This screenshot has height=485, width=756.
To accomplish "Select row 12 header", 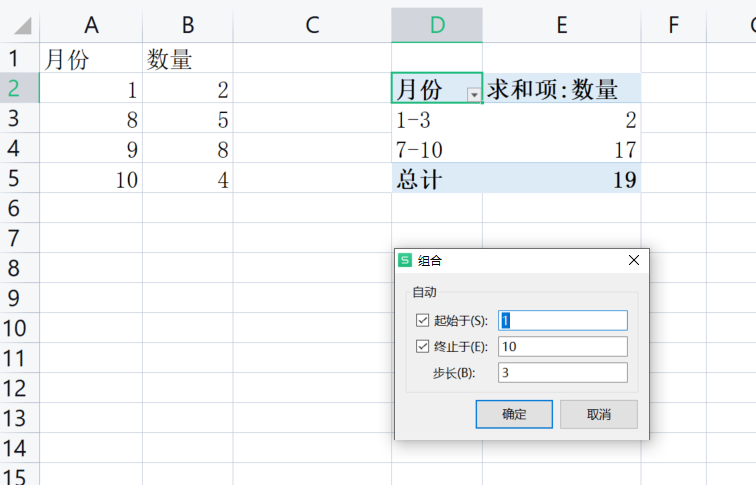I will (19, 388).
